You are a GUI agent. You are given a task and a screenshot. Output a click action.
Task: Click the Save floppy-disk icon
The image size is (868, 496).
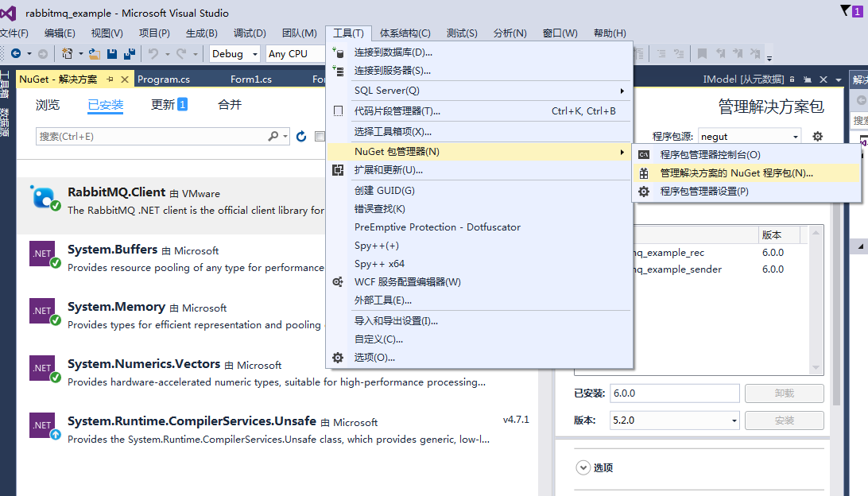point(112,54)
